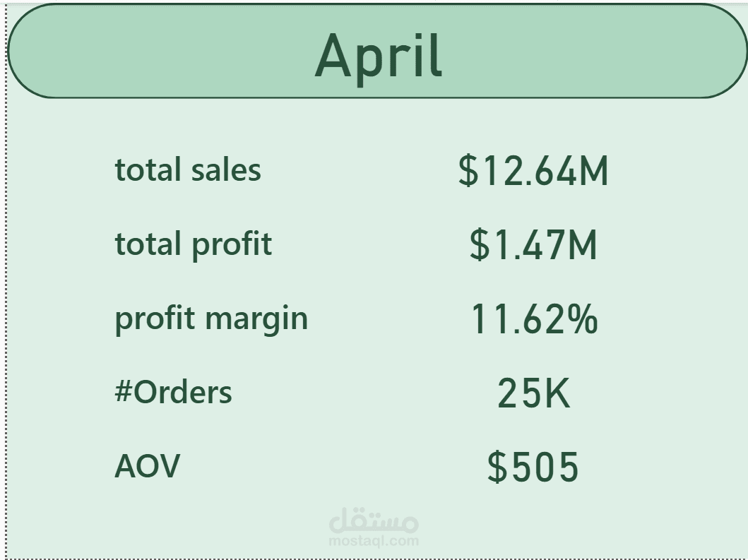
Task: Select the "AOV" label
Action: (x=148, y=466)
